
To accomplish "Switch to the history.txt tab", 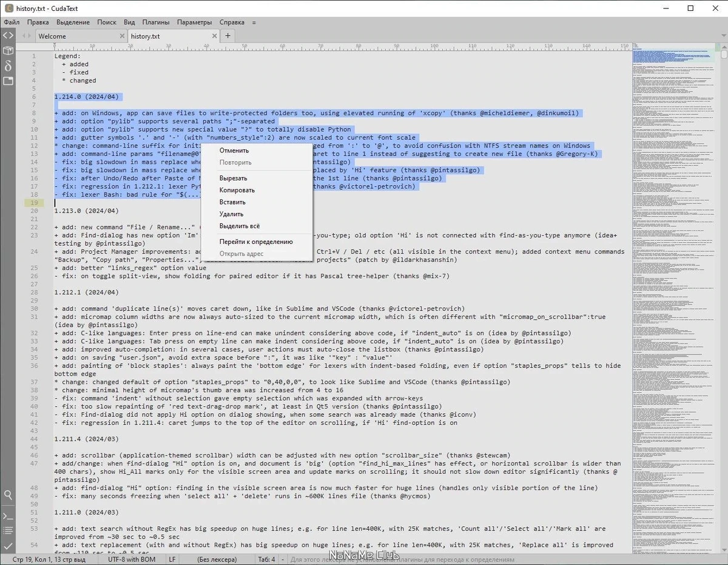I will 172,36.
